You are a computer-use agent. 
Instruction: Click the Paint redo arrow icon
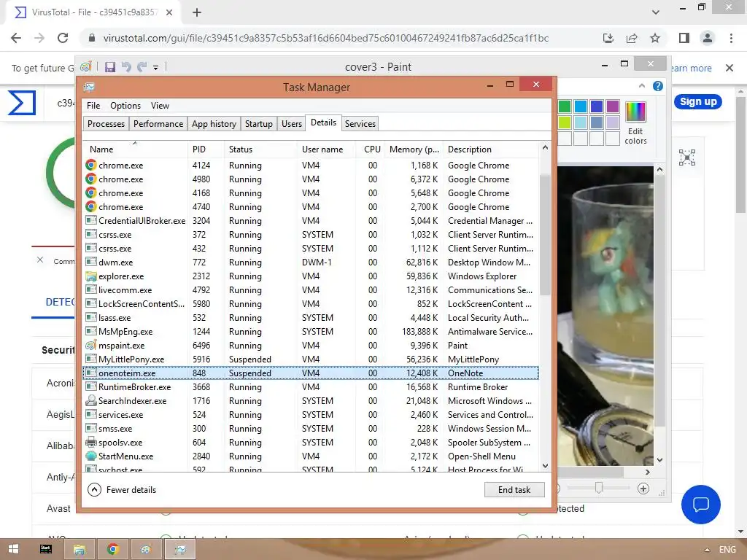pyautogui.click(x=142, y=67)
